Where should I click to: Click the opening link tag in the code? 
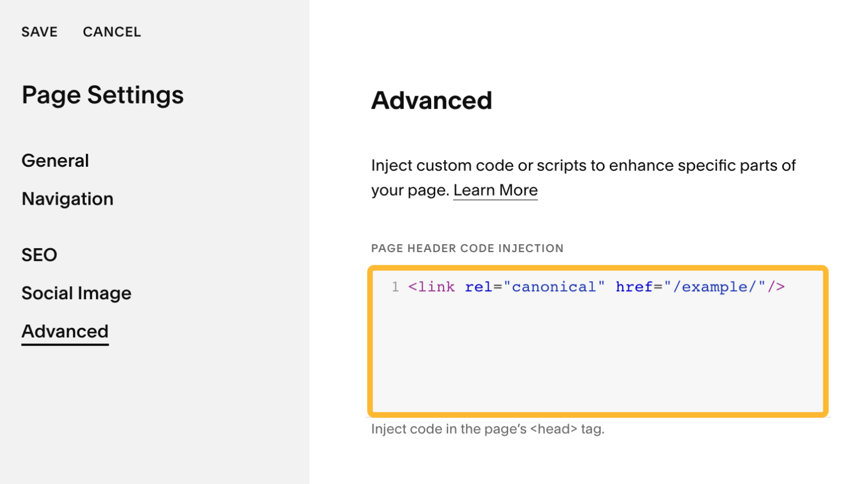click(x=432, y=287)
